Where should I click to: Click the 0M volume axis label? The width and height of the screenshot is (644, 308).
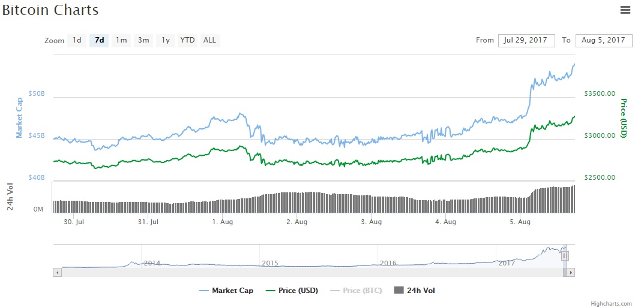(x=38, y=210)
